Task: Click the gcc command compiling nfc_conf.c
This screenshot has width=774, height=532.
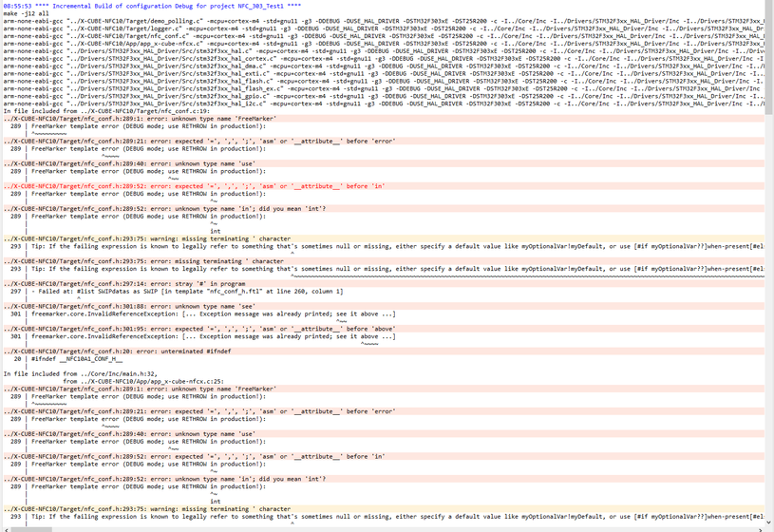Action: point(384,36)
